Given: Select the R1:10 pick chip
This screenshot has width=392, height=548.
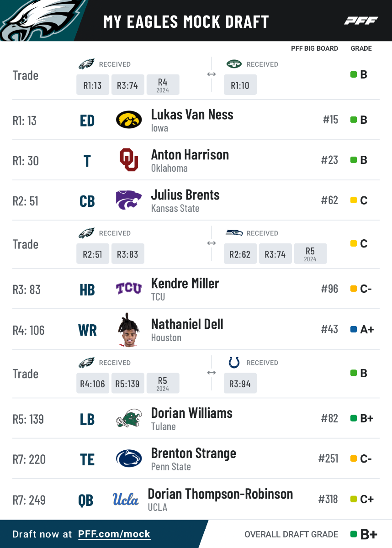Looking at the screenshot, I should (x=240, y=85).
